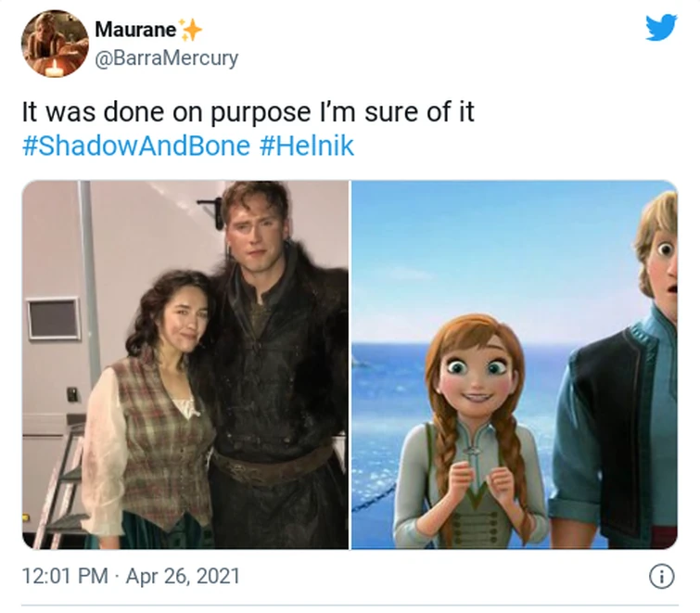Open the #Helnik hashtag

point(307,146)
